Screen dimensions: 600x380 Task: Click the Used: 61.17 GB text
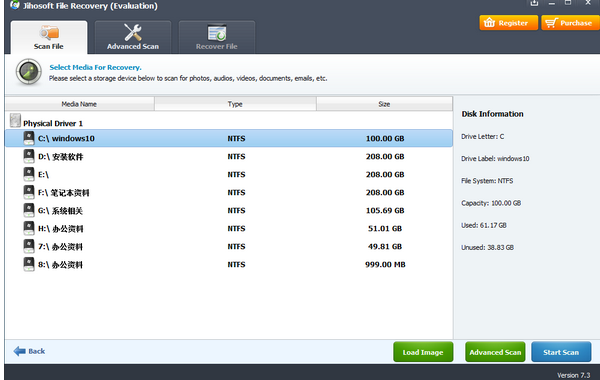tap(484, 225)
